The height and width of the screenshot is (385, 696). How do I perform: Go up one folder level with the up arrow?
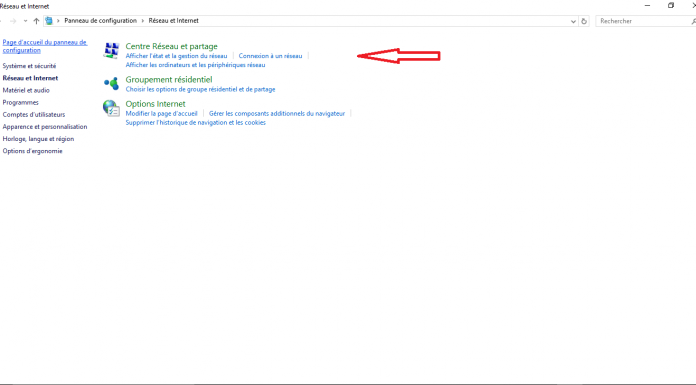click(x=36, y=21)
